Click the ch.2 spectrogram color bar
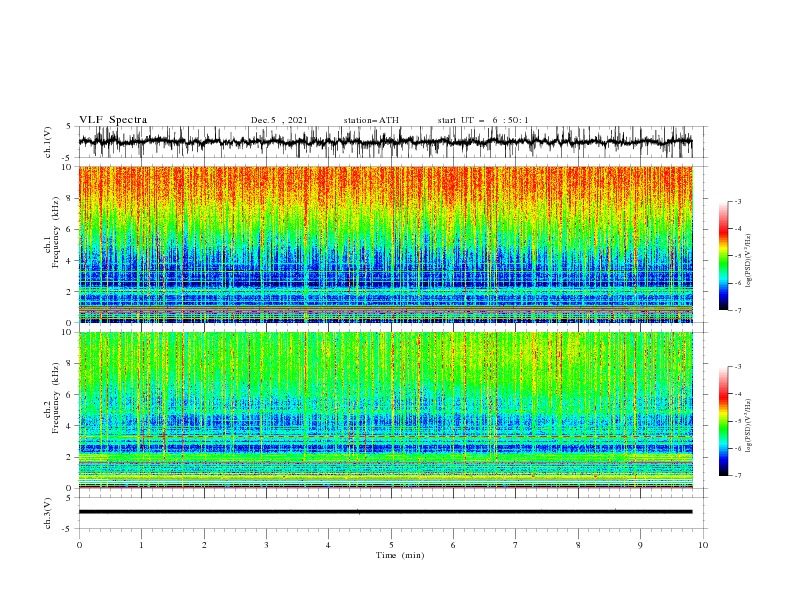The image size is (792, 612). (723, 421)
